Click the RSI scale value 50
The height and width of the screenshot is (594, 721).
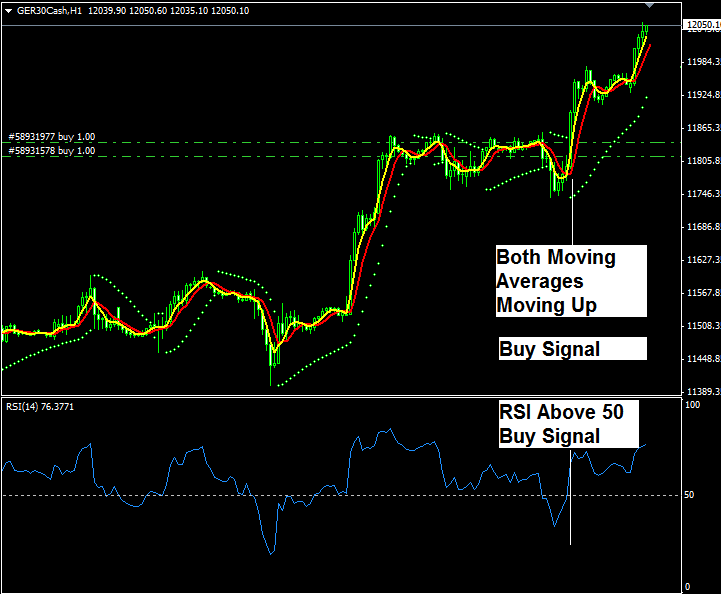(689, 495)
